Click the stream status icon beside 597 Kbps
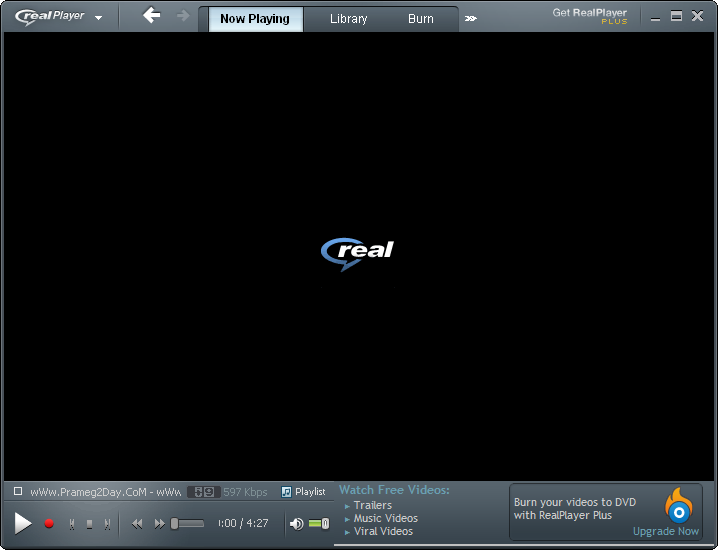 pos(204,492)
